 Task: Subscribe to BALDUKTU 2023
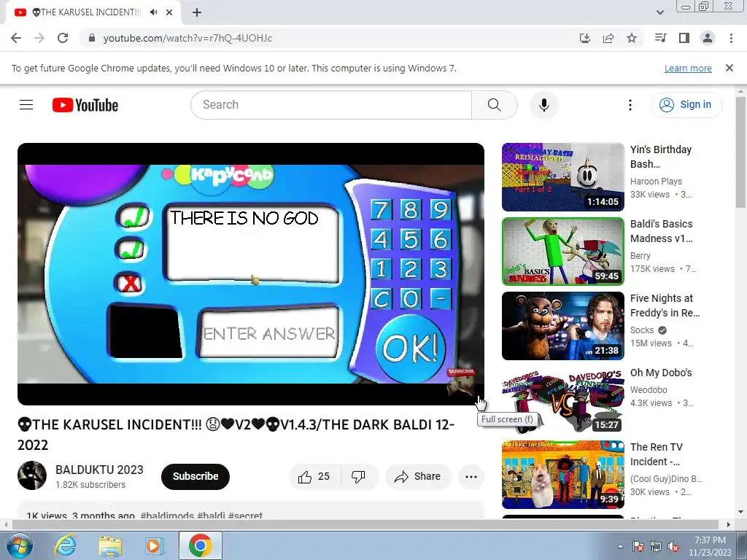pos(196,476)
